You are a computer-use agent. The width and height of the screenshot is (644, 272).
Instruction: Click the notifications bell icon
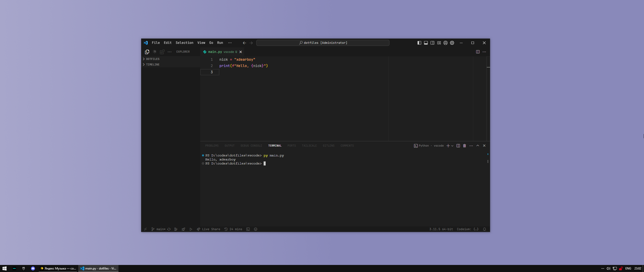[485, 229]
